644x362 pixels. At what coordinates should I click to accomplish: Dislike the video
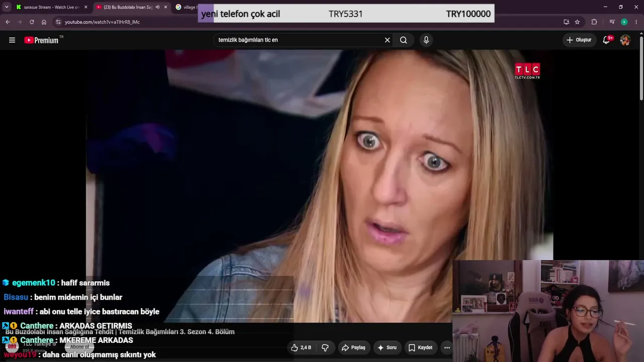tap(325, 347)
